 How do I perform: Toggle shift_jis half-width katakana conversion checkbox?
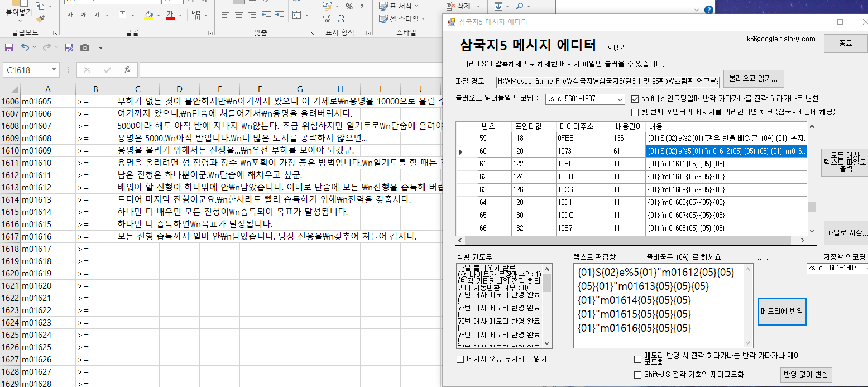(635, 99)
